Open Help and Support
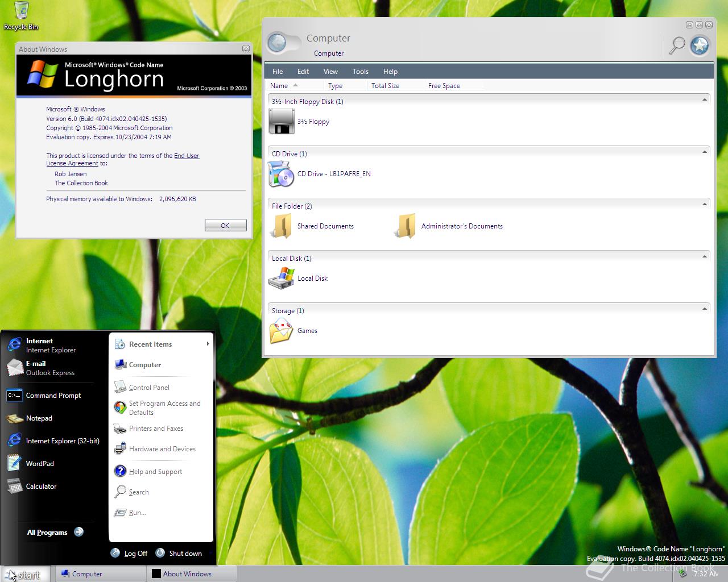728x582 pixels. (x=162, y=471)
